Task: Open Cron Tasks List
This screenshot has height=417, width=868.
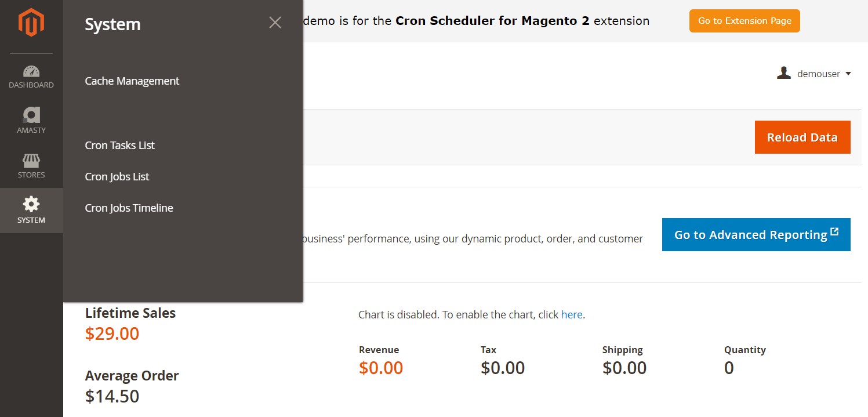Action: pos(120,146)
